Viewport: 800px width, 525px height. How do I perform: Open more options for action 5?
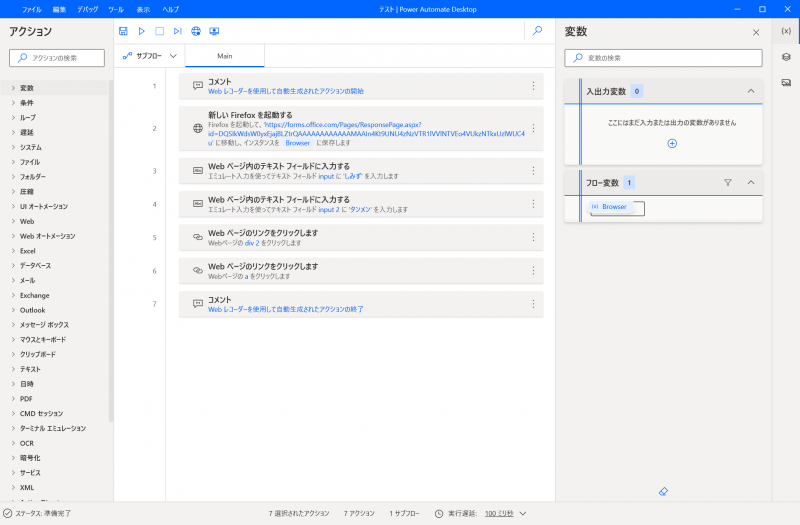point(533,237)
